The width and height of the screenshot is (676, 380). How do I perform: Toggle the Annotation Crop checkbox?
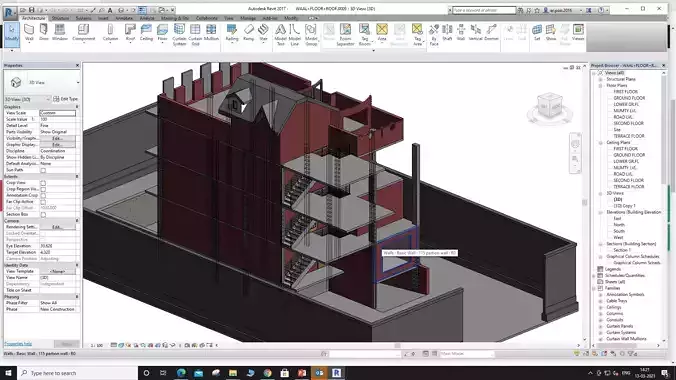43,195
